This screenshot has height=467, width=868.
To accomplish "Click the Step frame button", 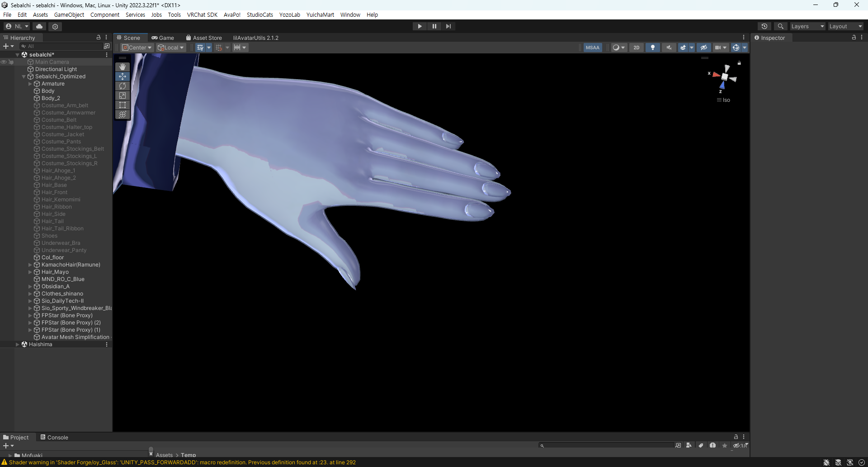I will tap(448, 26).
